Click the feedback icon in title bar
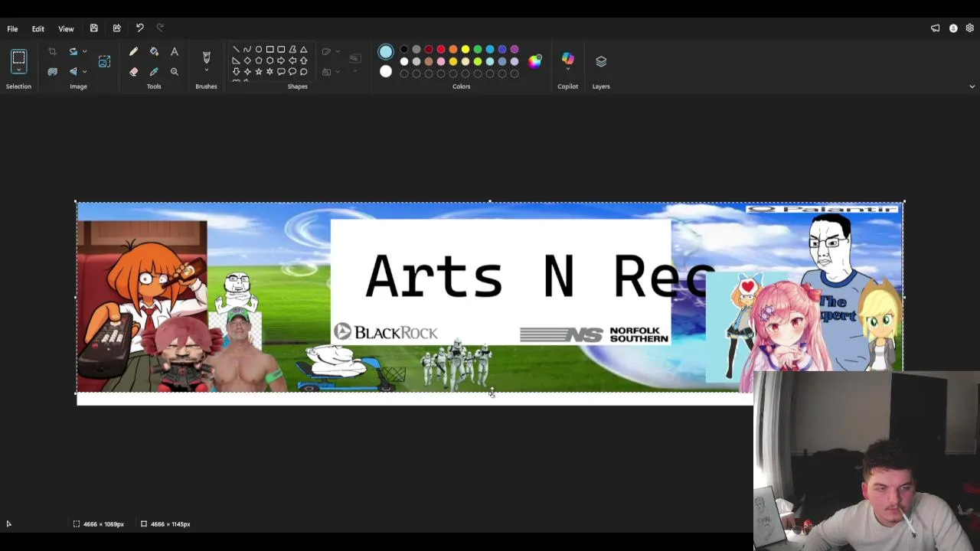Viewport: 980px width, 551px height. [935, 28]
